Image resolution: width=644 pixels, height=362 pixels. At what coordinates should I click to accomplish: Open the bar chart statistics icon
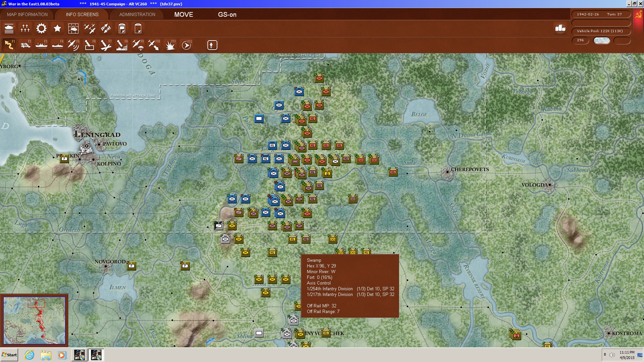[560, 28]
